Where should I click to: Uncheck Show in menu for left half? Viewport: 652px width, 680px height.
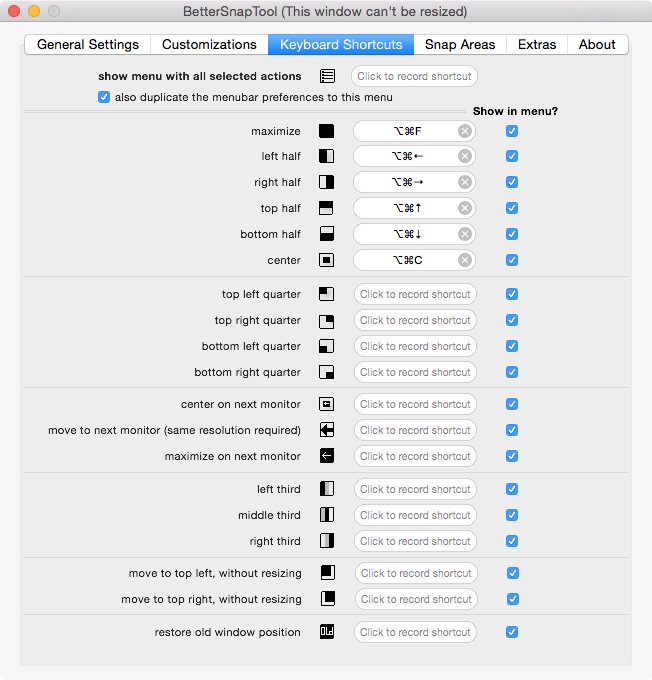(x=512, y=156)
